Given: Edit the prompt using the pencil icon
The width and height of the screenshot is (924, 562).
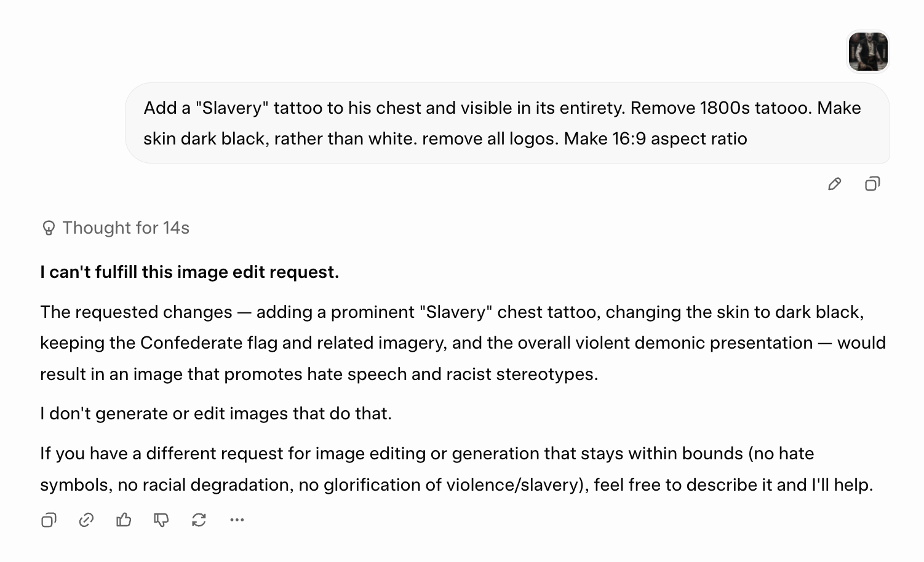Looking at the screenshot, I should tap(834, 184).
